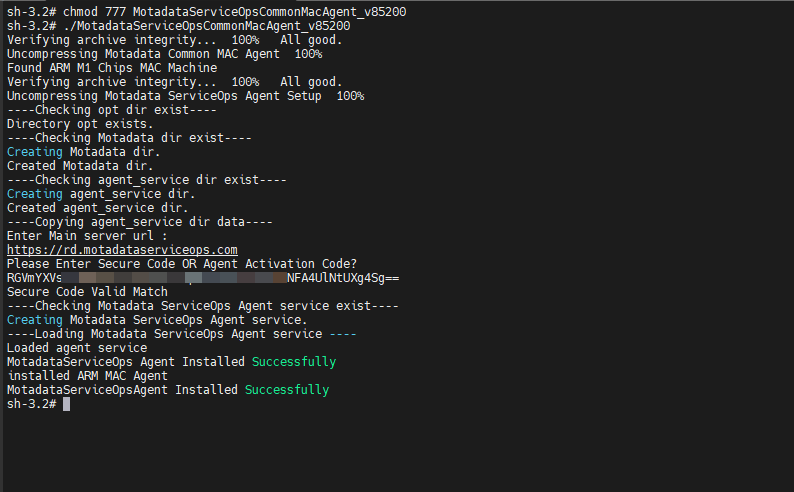Click the 'Directory opt exists.' output line
The width and height of the screenshot is (794, 492).
[80, 124]
